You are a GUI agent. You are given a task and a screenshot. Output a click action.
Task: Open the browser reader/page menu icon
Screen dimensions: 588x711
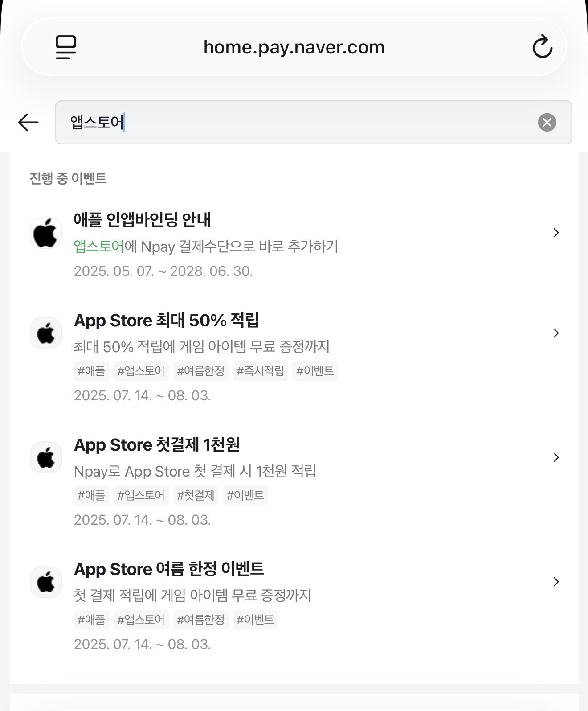click(66, 47)
